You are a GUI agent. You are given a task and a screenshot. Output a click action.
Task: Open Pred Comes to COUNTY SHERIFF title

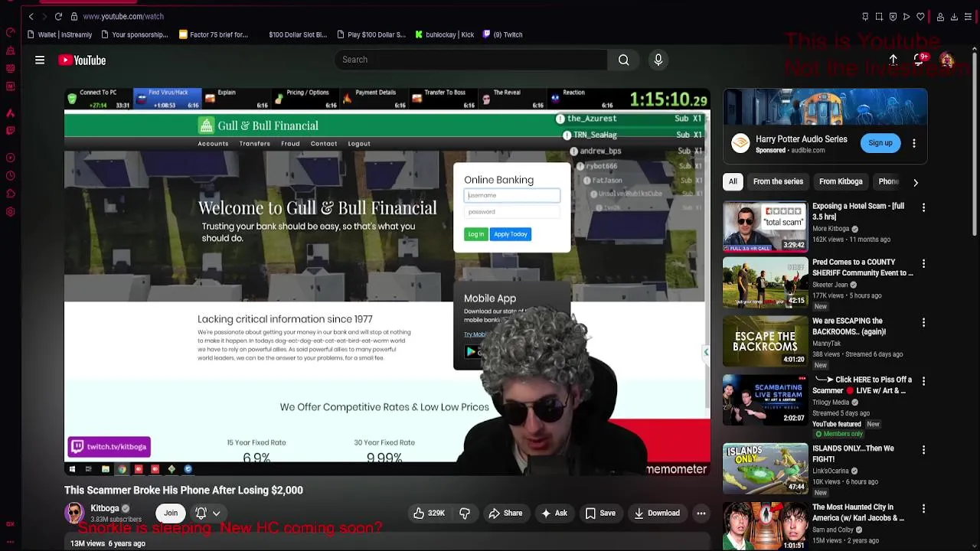click(x=862, y=267)
